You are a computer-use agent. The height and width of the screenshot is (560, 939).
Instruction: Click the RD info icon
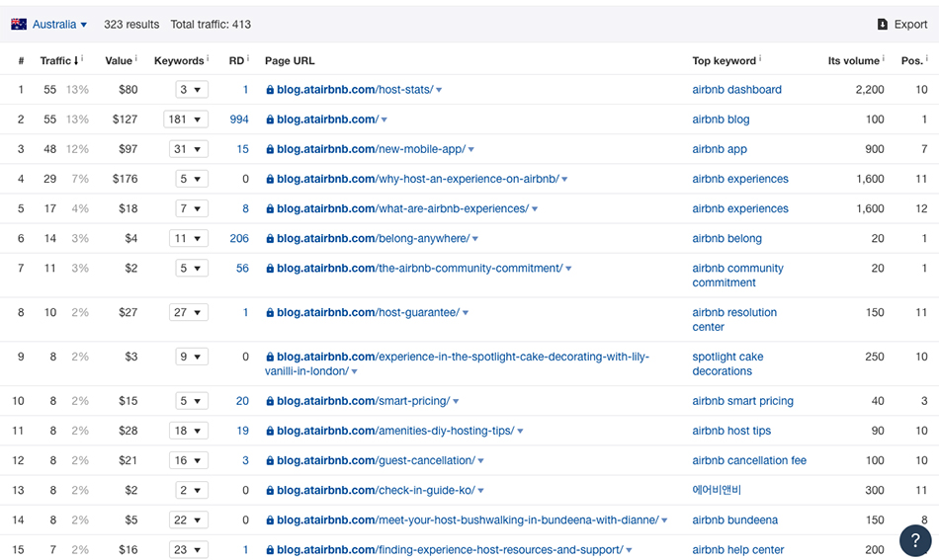pos(248,58)
